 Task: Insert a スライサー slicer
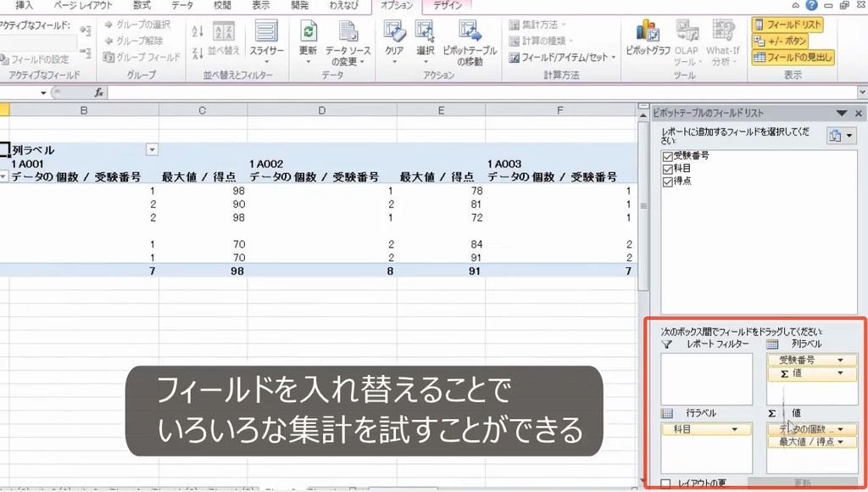pos(266,42)
